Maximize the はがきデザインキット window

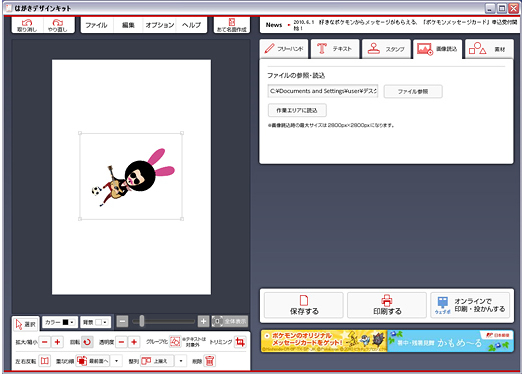click(x=501, y=9)
